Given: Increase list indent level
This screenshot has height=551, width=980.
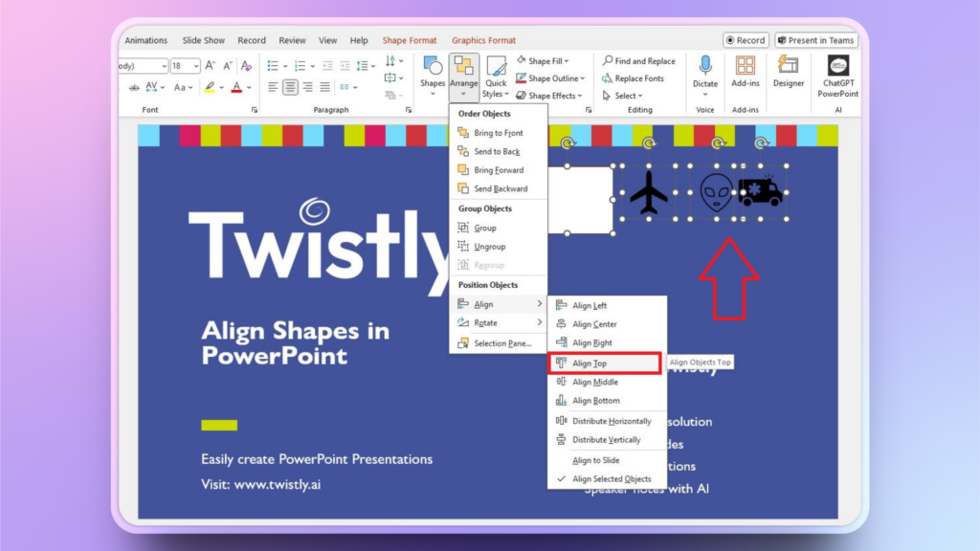Looking at the screenshot, I should (345, 66).
